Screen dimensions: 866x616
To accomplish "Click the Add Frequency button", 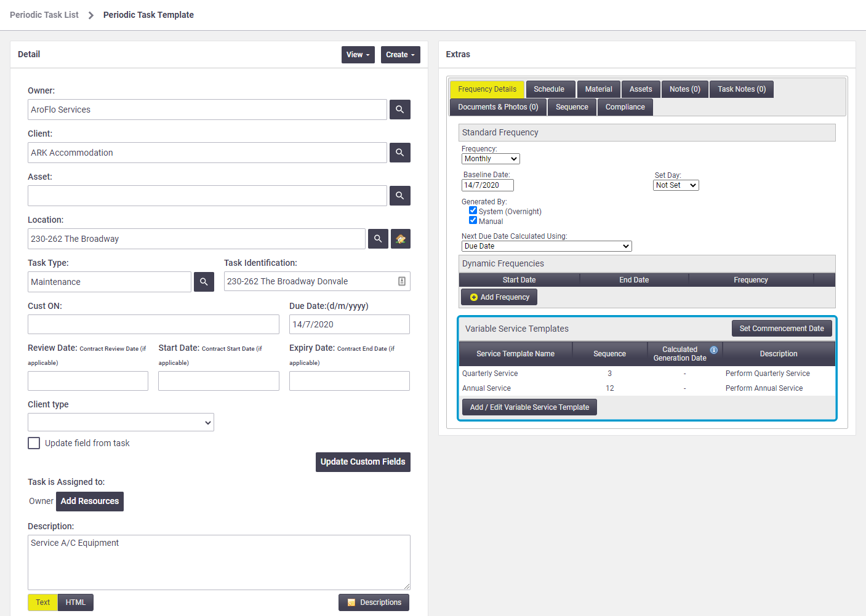I will 499,297.
